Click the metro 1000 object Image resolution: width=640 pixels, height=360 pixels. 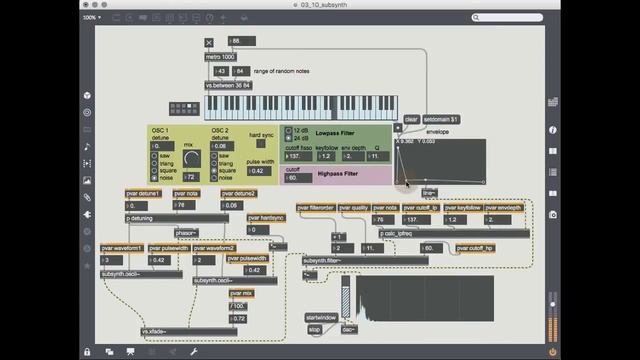coord(220,57)
